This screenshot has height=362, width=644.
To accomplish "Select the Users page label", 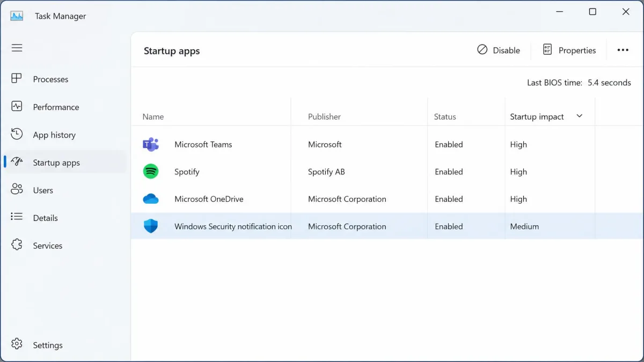I will 43,190.
